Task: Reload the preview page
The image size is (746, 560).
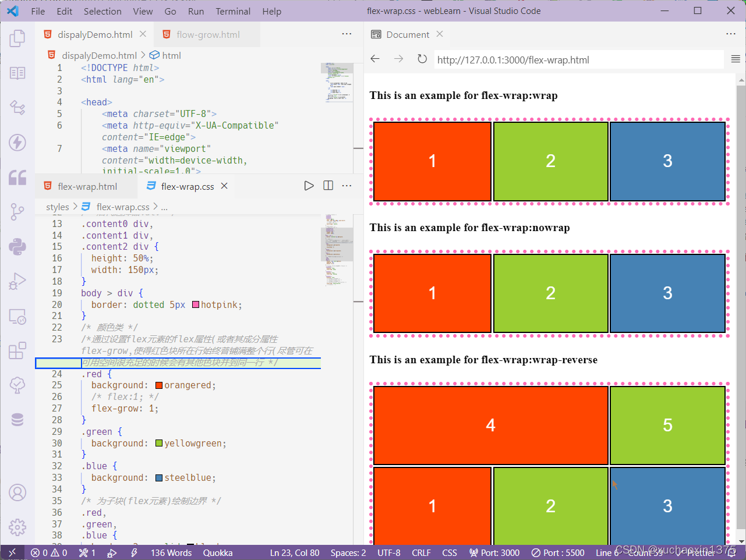Action: (422, 59)
